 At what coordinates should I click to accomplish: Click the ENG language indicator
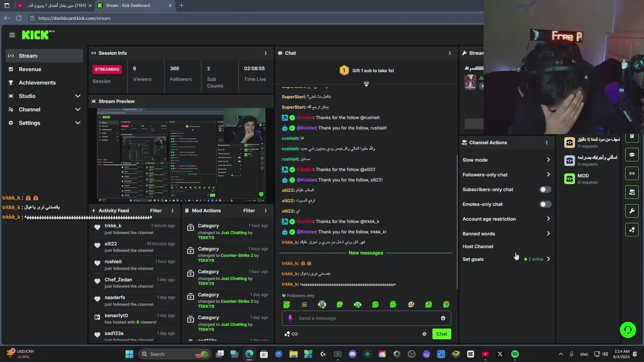click(584, 354)
